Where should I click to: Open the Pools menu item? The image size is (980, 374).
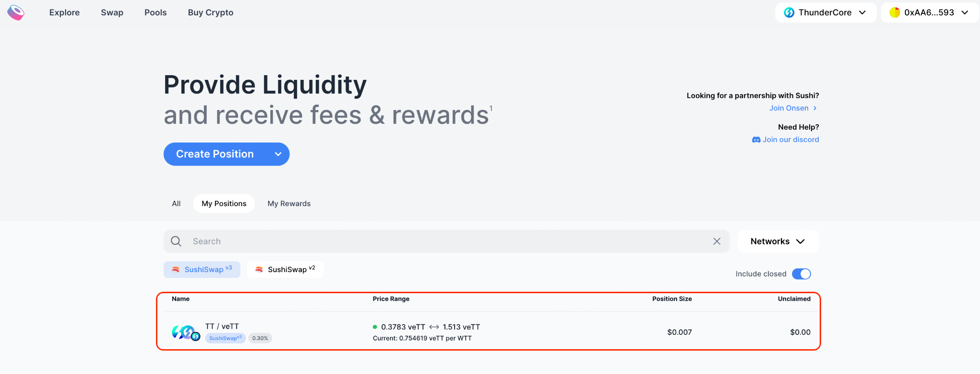pos(156,12)
